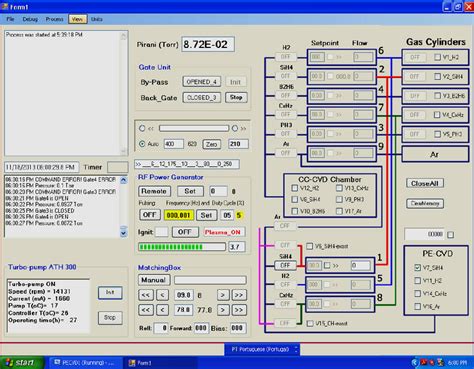Open the View menu
This screenshot has height=369, width=474.
coord(77,19)
